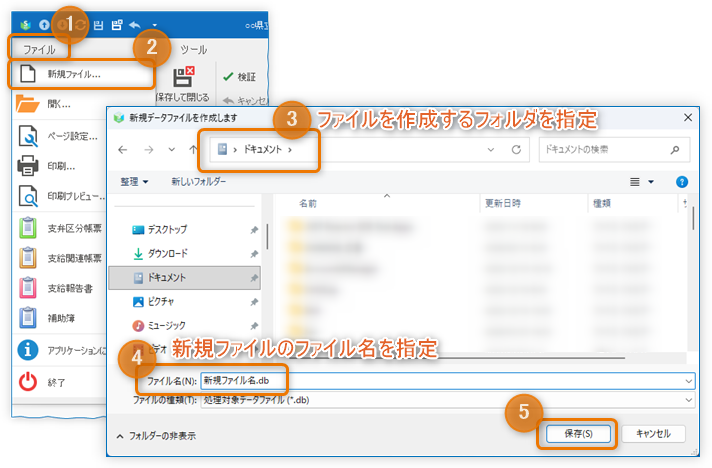
Task: Open address bar history dropdown
Action: [491, 149]
